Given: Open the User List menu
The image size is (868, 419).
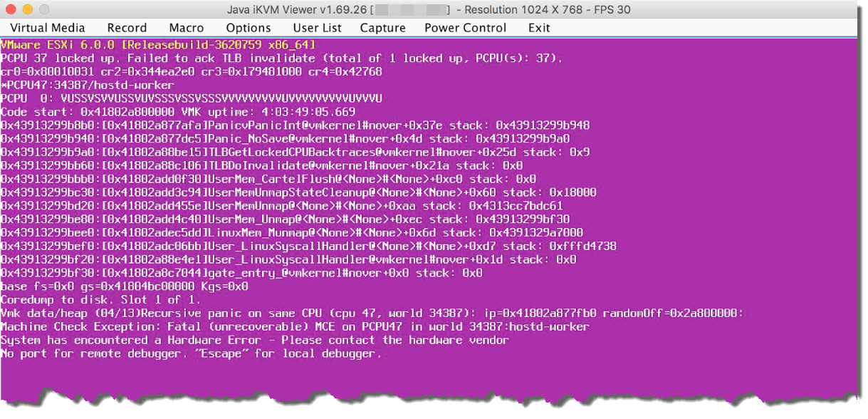Looking at the screenshot, I should click(318, 28).
